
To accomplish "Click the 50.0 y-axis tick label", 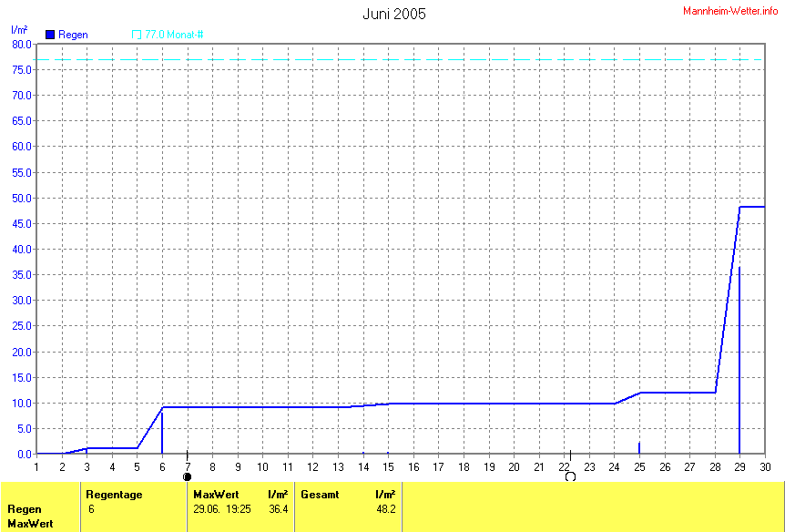I will 21,198.
